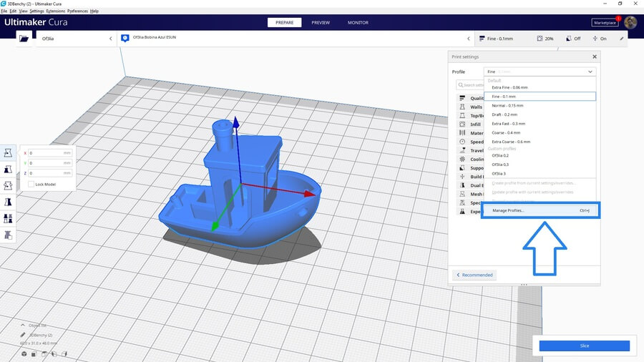Select the Scale tool icon
This screenshot has width=644, height=362.
coord(8,170)
